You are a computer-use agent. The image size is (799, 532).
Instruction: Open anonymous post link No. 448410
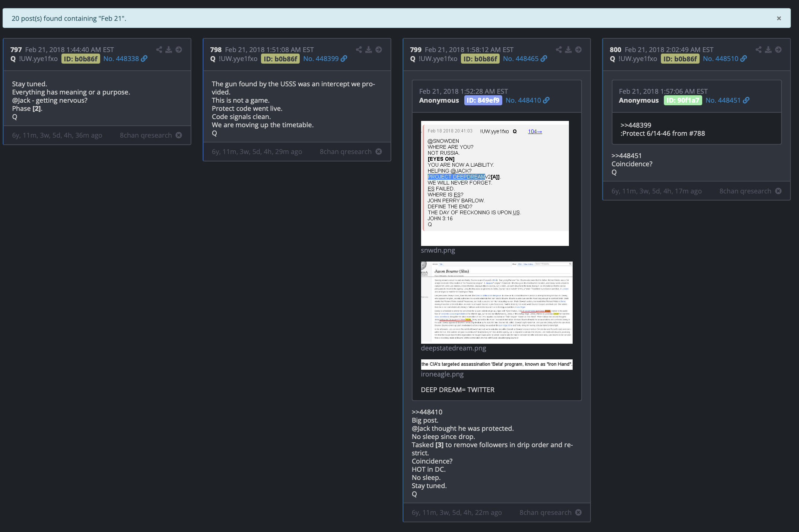coord(523,100)
